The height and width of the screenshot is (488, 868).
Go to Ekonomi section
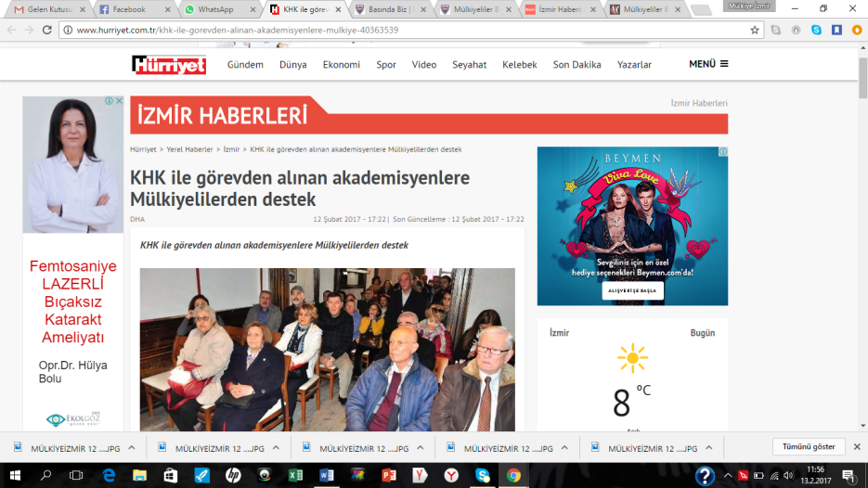point(341,65)
